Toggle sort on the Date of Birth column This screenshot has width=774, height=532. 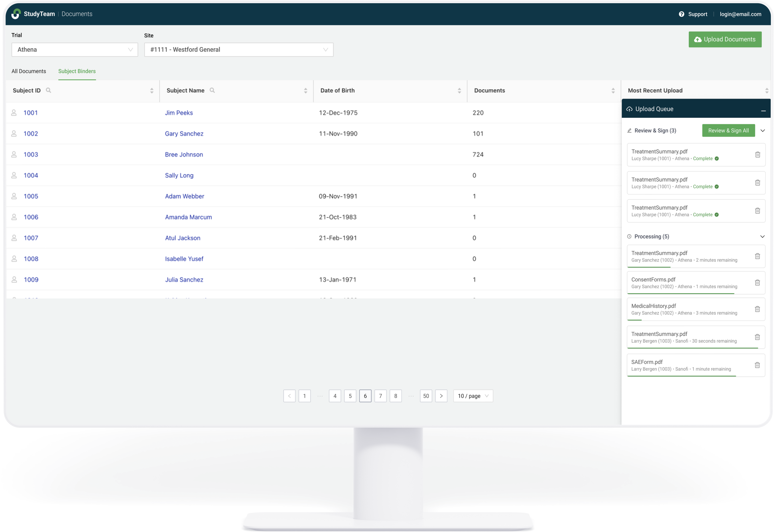pos(459,91)
